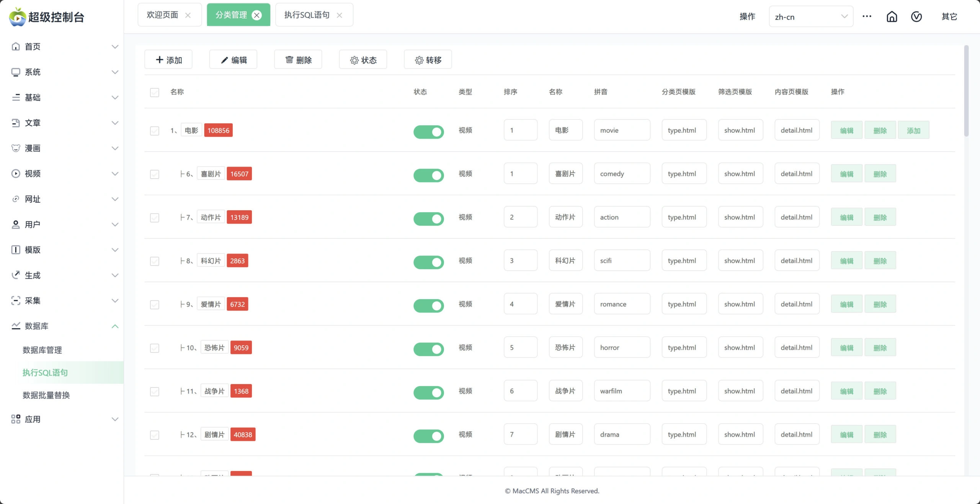980x504 pixels.
Task: Toggle status switch for 电影 row
Action: click(428, 132)
